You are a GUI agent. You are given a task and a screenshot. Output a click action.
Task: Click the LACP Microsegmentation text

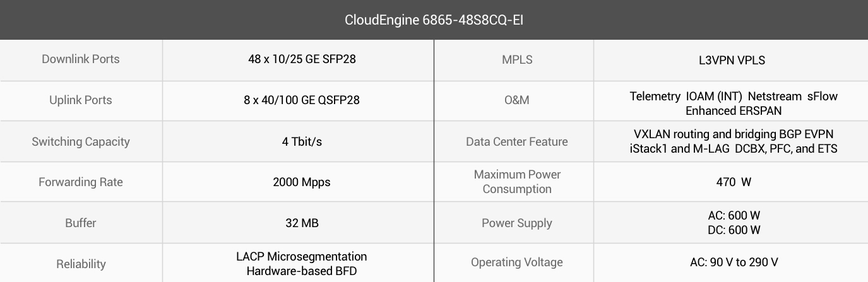(x=302, y=257)
